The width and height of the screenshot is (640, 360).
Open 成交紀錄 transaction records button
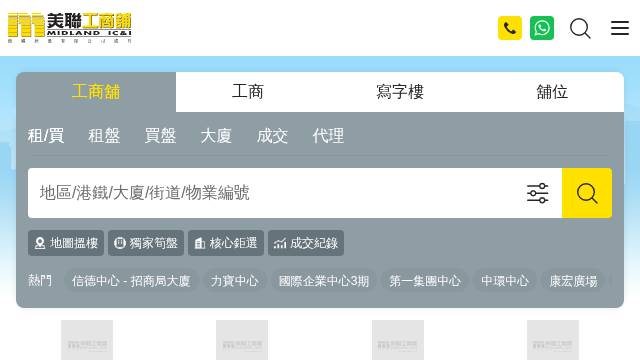pyautogui.click(x=306, y=243)
